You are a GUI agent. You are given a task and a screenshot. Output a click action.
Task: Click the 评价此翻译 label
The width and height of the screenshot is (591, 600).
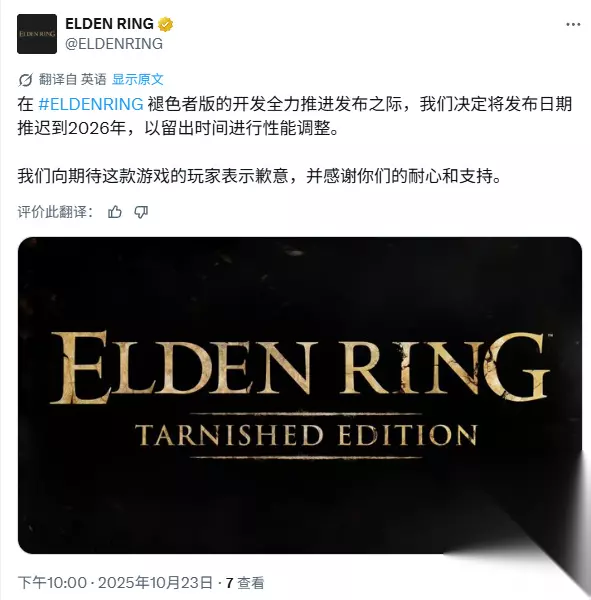point(55,212)
